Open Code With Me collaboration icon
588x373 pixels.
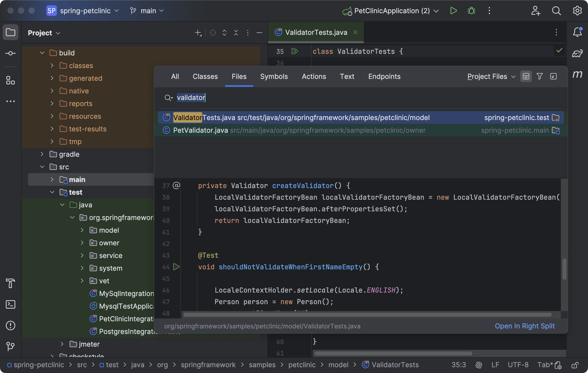click(x=536, y=11)
